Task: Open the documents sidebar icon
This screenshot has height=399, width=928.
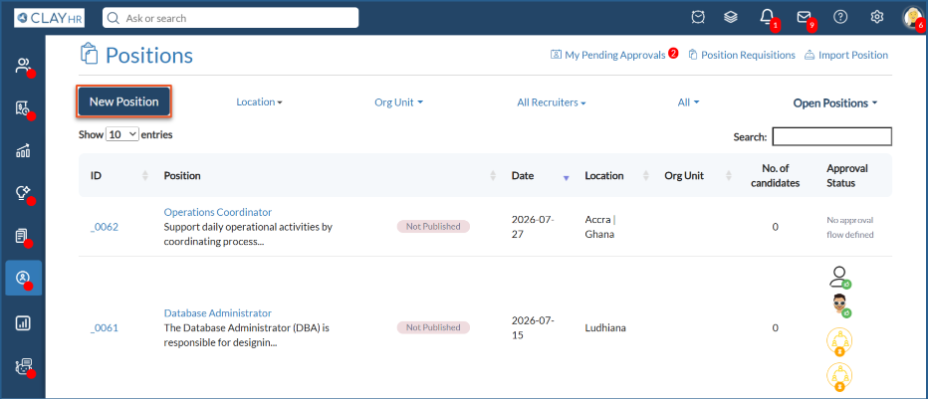Action: click(22, 236)
